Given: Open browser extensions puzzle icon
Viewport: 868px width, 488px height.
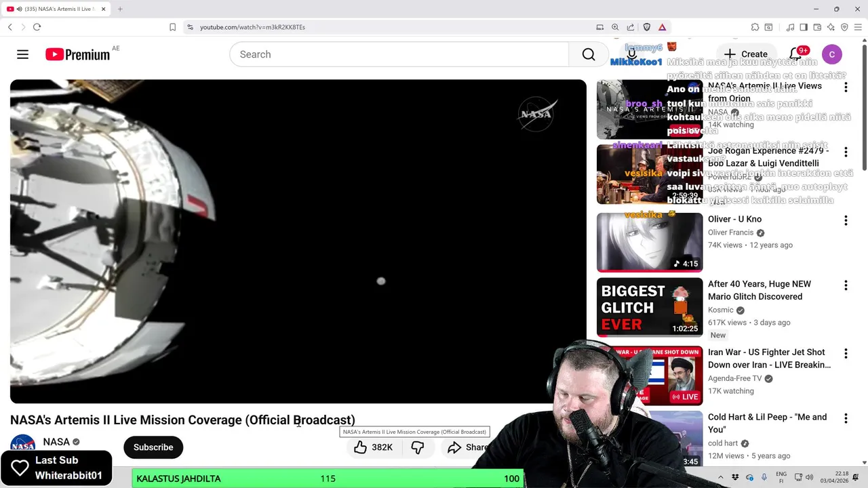Looking at the screenshot, I should (x=755, y=27).
